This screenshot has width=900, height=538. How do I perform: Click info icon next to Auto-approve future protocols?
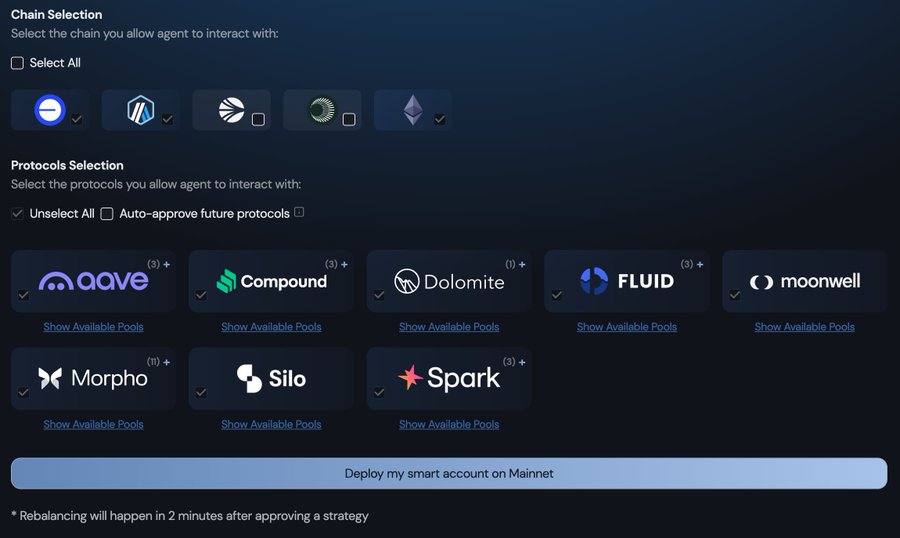click(299, 212)
